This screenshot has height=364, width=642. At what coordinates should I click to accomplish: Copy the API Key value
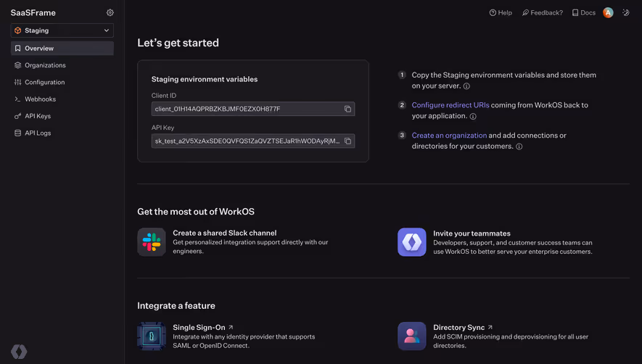point(347,141)
